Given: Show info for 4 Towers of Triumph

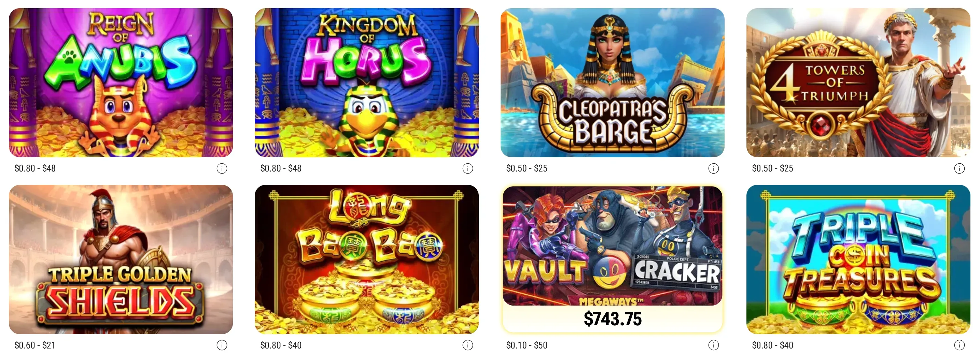Looking at the screenshot, I should 959,168.
